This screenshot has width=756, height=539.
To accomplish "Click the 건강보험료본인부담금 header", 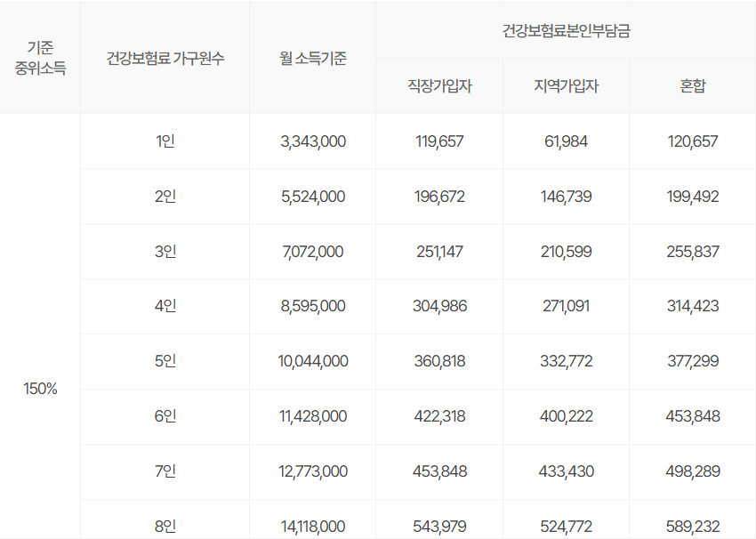I will point(566,31).
